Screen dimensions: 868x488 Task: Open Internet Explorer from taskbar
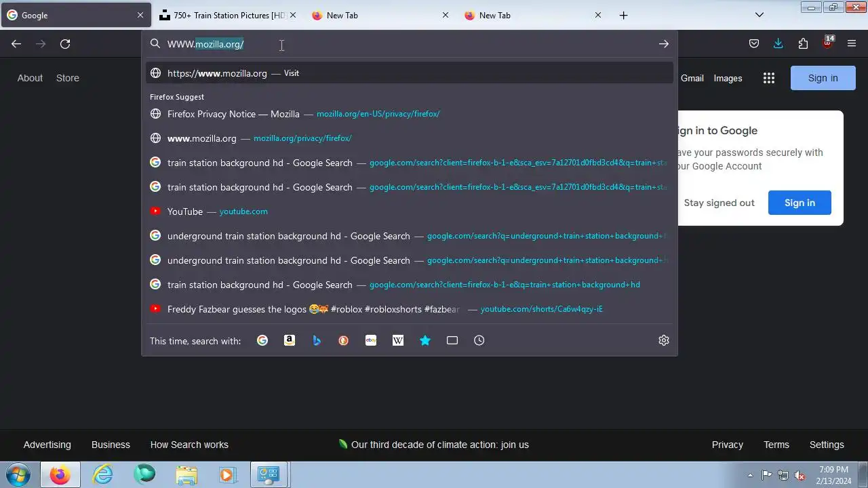coord(102,474)
